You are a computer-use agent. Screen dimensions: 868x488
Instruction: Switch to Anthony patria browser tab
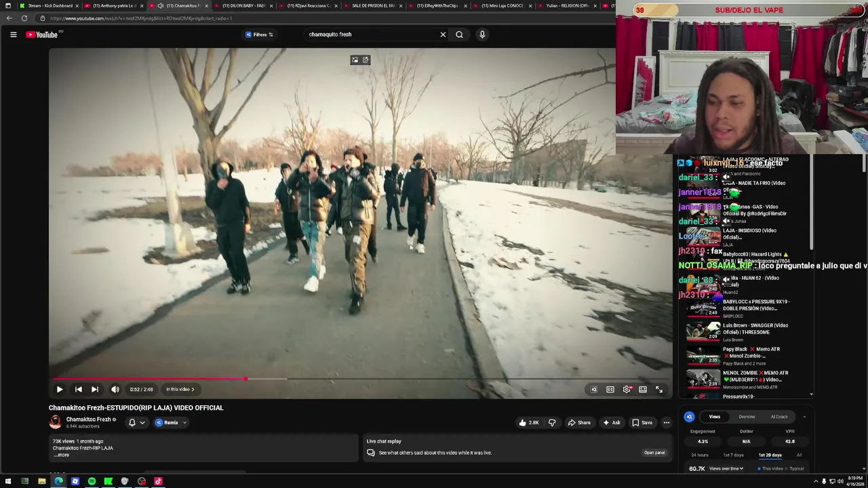(x=113, y=5)
